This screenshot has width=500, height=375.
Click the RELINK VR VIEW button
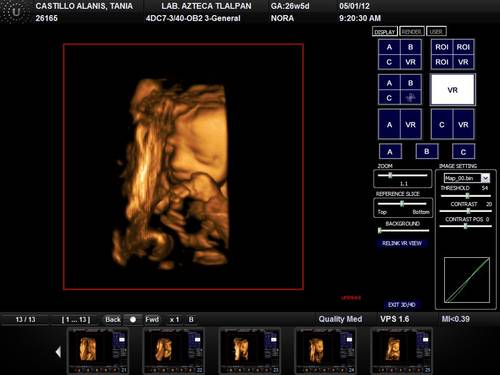[402, 243]
